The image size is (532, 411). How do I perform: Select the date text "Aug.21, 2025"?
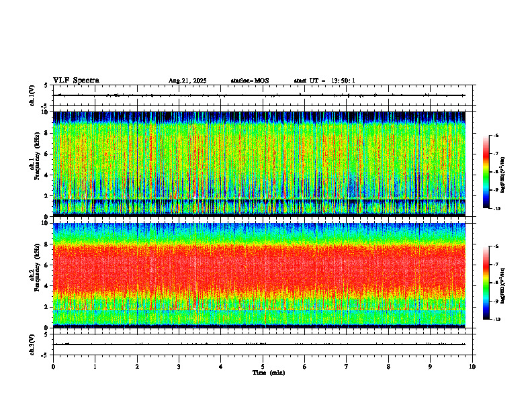coord(187,81)
